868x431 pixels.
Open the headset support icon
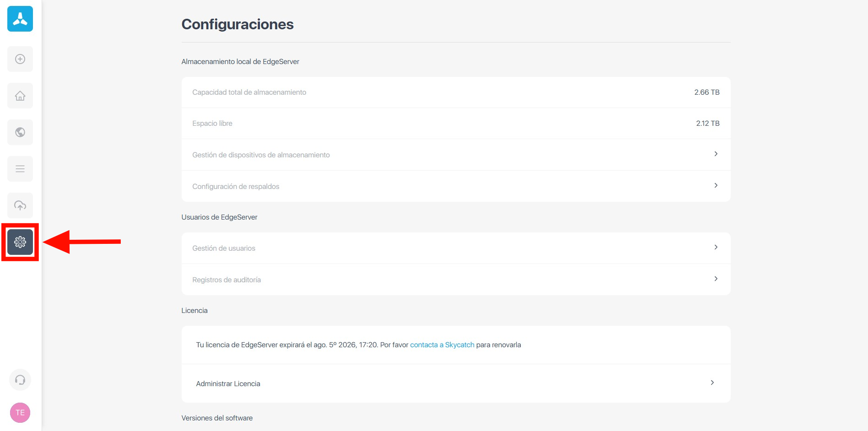pos(20,380)
